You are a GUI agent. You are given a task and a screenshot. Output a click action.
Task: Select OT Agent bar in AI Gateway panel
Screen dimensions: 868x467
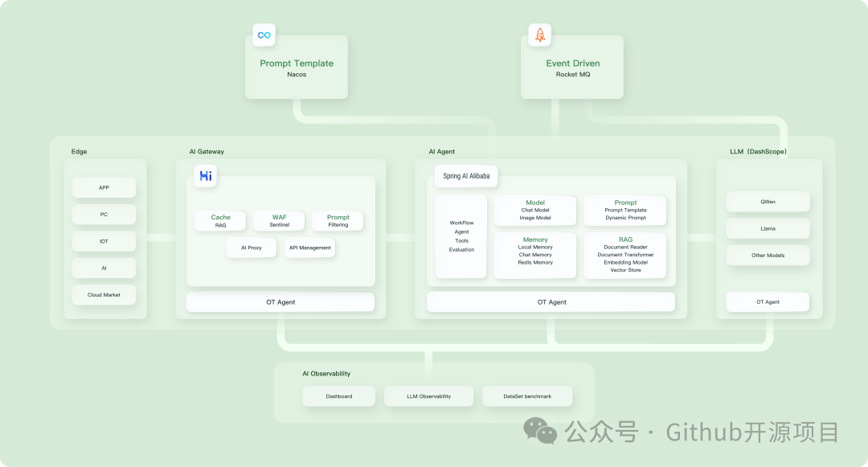tap(280, 302)
